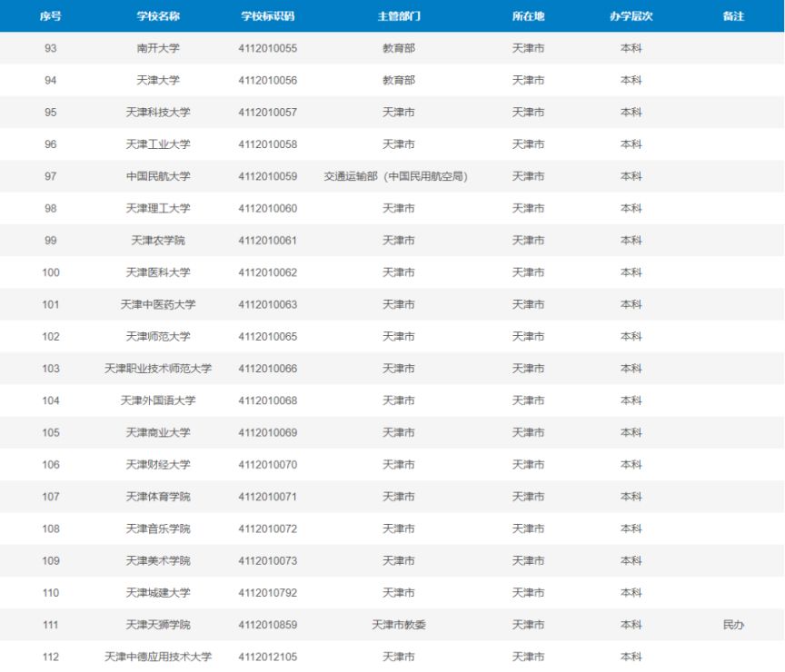
Task: Select the school name 天津科技大学
Action: click(158, 112)
